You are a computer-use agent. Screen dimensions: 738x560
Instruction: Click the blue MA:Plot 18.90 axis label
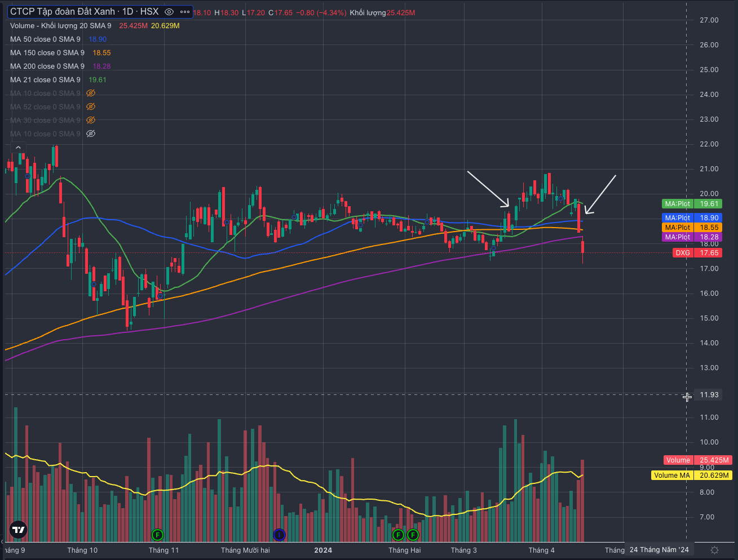pyautogui.click(x=692, y=218)
